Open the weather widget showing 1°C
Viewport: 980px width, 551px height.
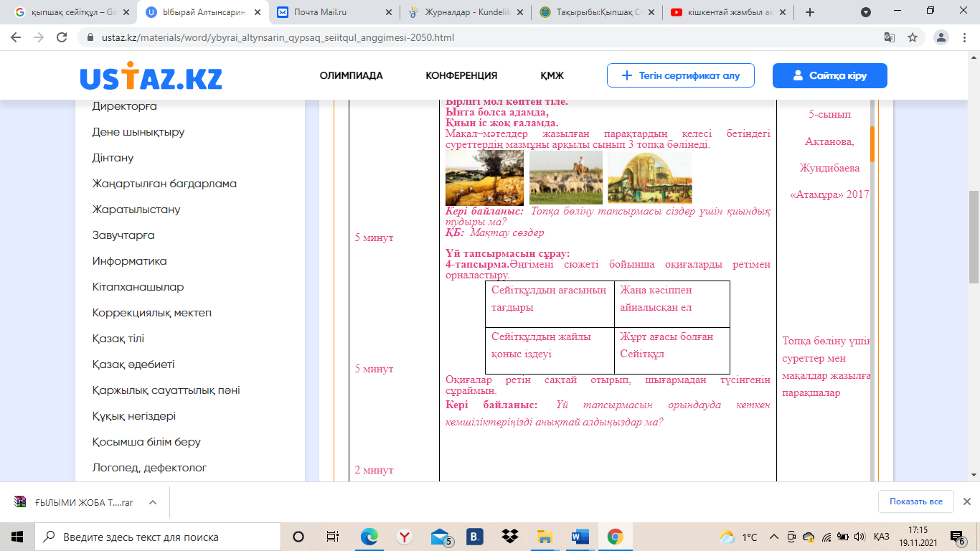tap(738, 537)
